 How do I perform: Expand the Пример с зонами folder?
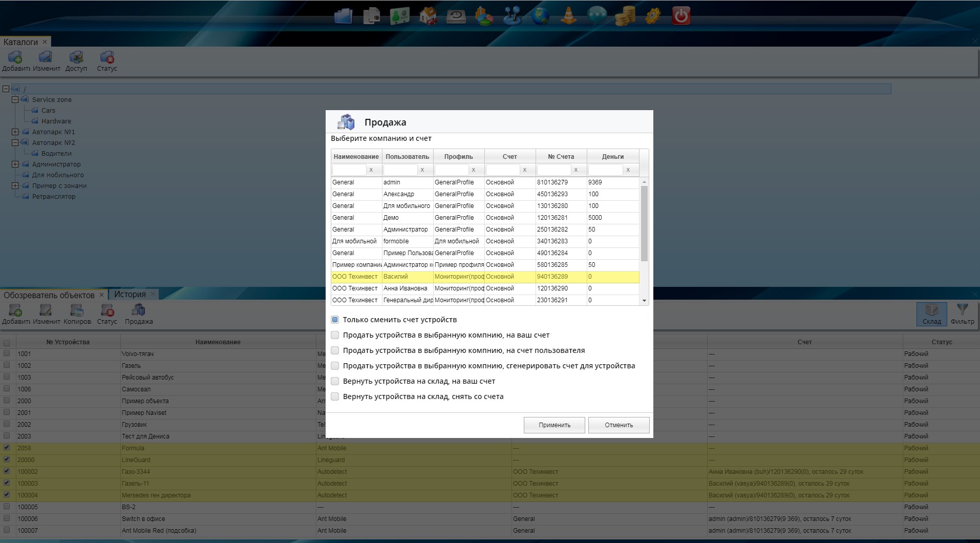pos(15,186)
